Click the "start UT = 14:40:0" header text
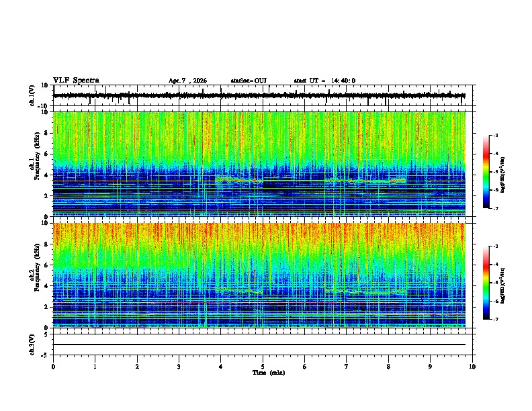 (x=324, y=81)
